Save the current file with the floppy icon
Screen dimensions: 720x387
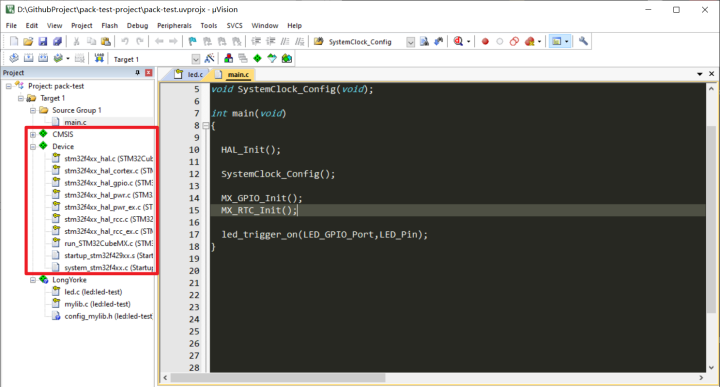pos(43,41)
